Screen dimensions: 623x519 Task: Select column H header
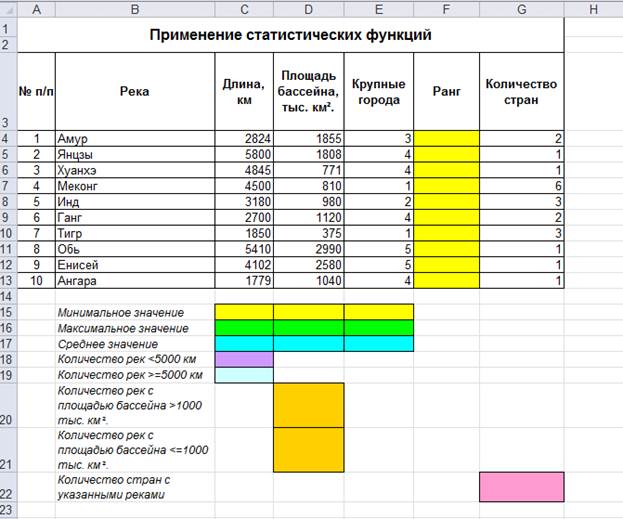(593, 9)
